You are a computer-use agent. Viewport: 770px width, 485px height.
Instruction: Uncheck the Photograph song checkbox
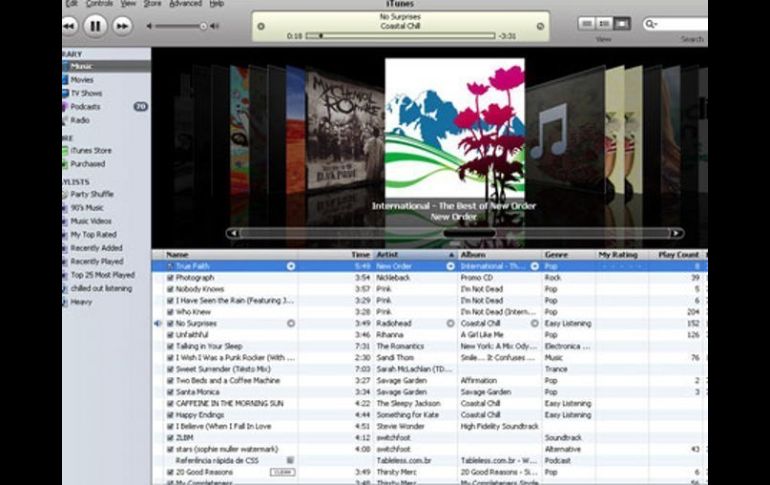point(170,277)
